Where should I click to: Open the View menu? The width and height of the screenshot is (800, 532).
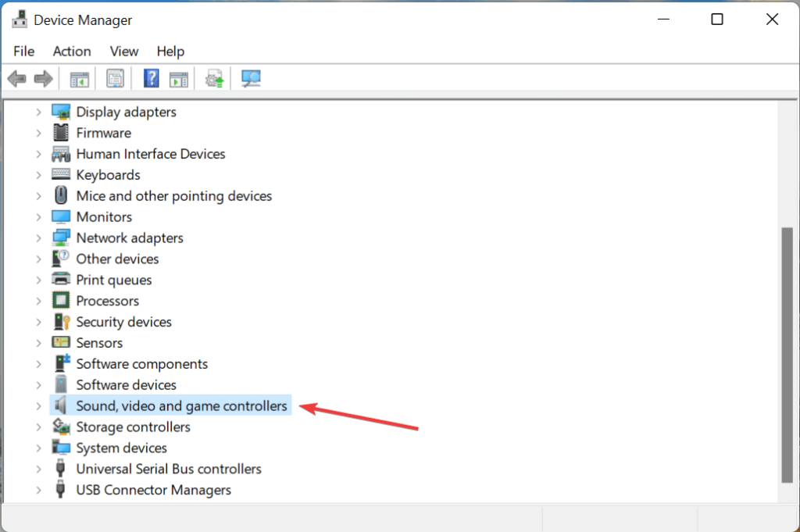pyautogui.click(x=123, y=52)
